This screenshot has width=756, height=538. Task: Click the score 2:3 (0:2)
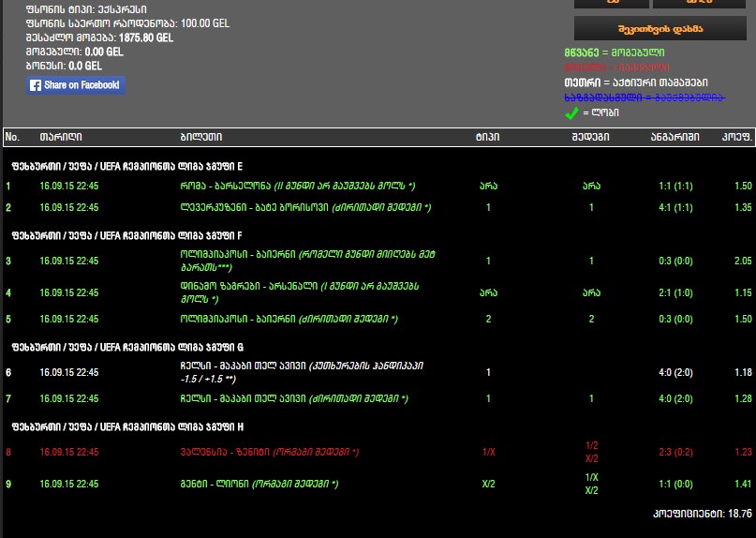click(x=675, y=452)
